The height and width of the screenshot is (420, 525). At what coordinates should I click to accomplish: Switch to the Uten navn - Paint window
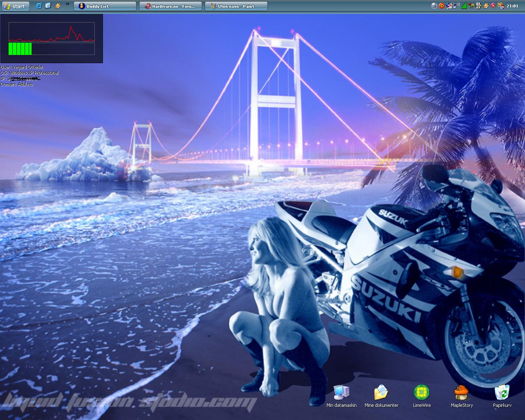tap(236, 6)
